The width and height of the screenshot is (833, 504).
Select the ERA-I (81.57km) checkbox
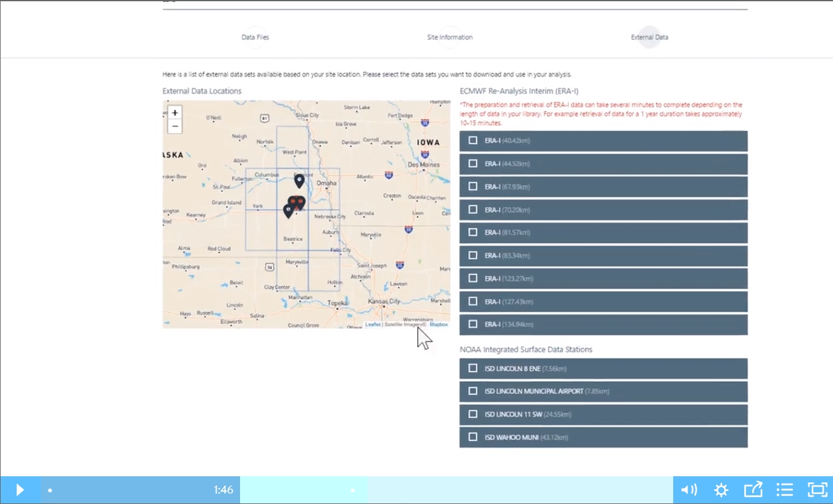point(473,233)
